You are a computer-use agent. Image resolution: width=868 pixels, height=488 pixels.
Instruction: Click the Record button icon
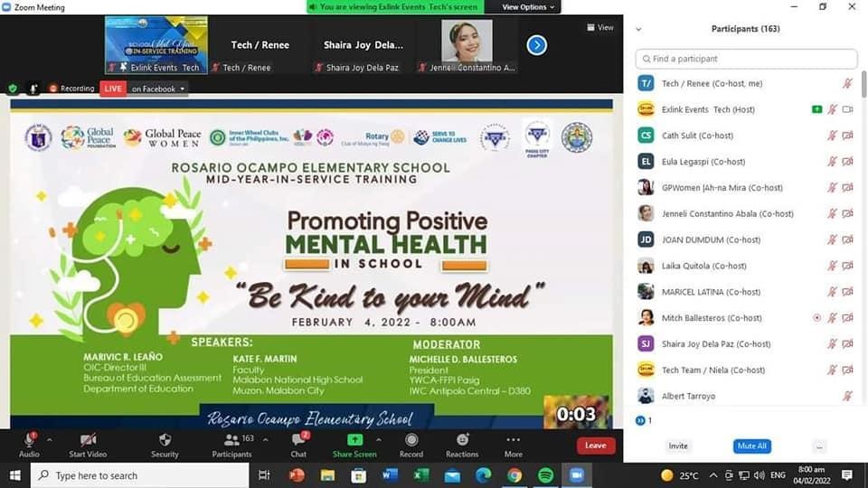410,440
